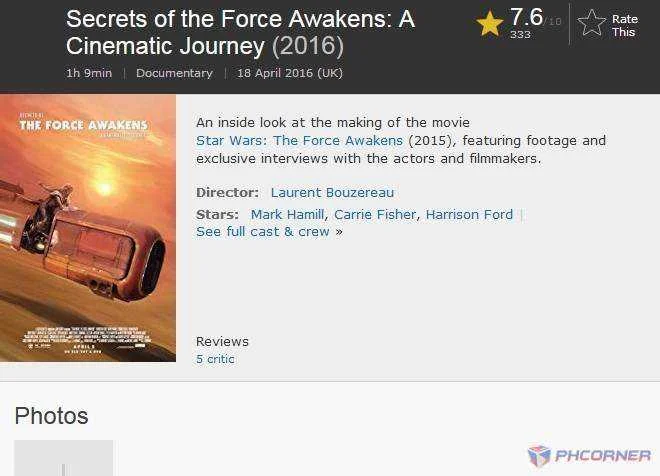This screenshot has width=660, height=476.
Task: Open the first photo thumbnail under Photos
Action: point(64,458)
